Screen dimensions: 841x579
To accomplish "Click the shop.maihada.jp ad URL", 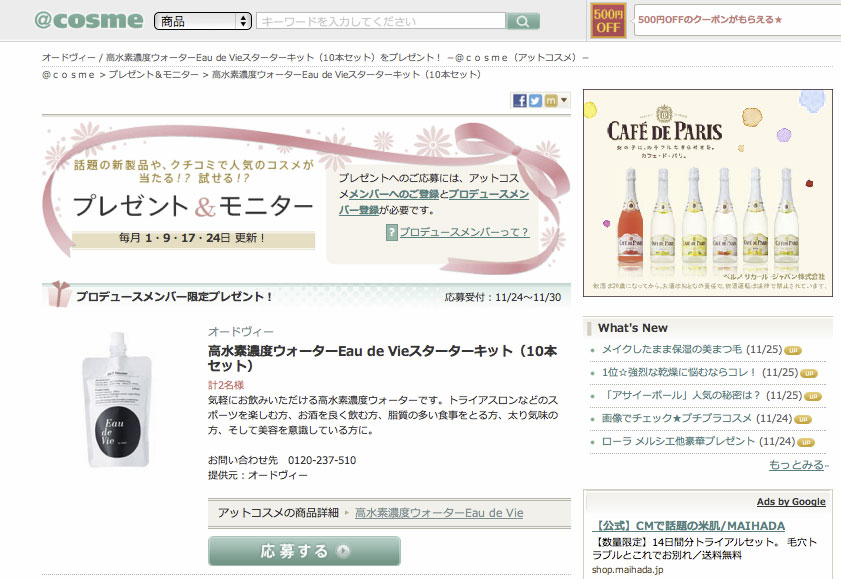I will coord(628,570).
